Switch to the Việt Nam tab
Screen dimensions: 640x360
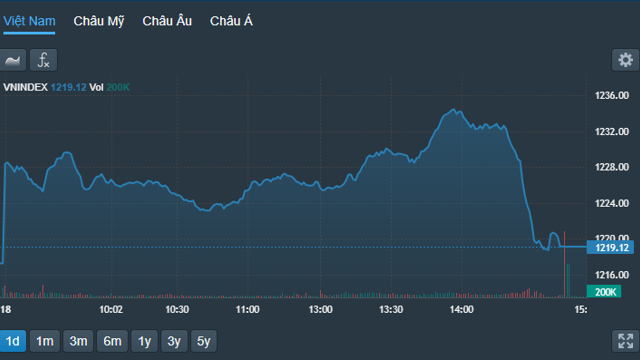point(29,21)
